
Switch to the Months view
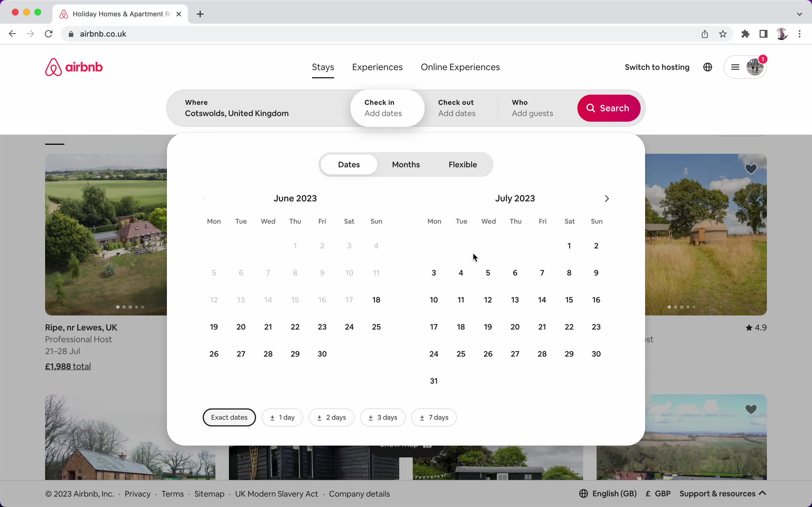405,164
